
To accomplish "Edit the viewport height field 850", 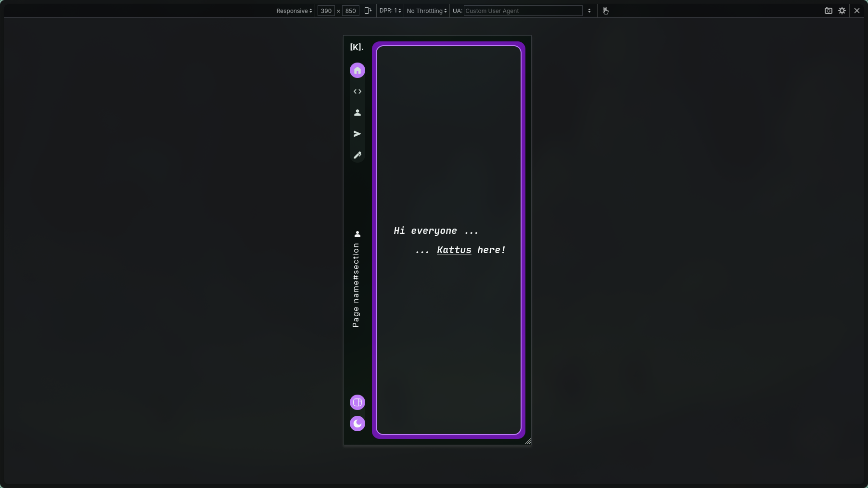I will [351, 11].
